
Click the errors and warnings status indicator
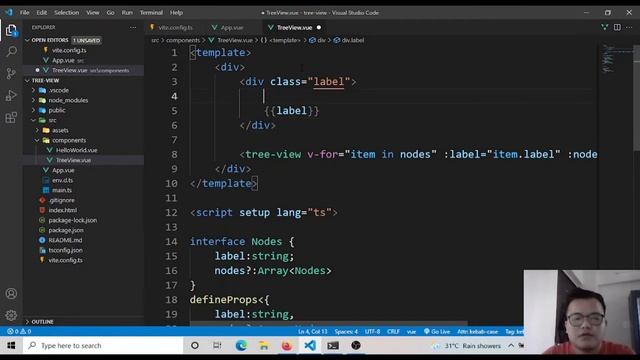pos(19,331)
